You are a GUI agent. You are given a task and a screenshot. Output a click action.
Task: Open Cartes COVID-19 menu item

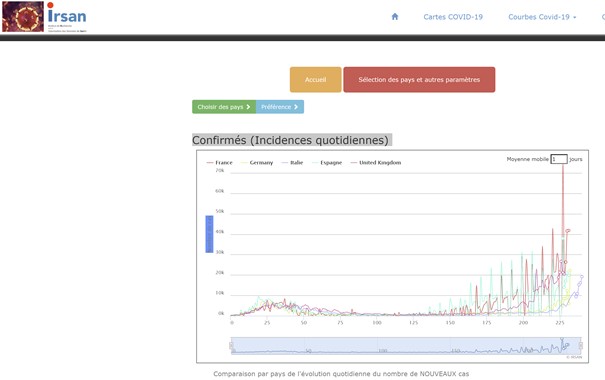click(x=453, y=17)
